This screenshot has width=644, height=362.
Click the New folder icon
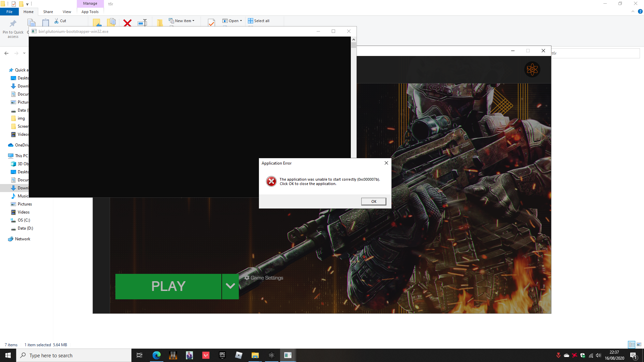(160, 23)
